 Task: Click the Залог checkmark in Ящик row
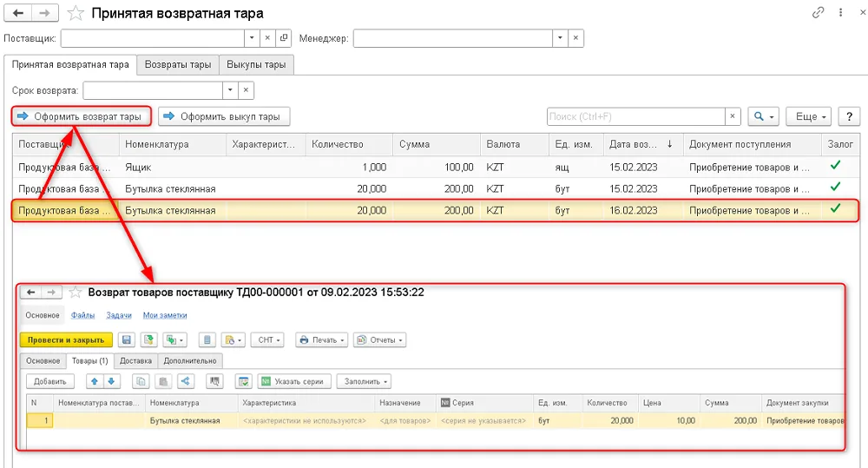pos(835,165)
